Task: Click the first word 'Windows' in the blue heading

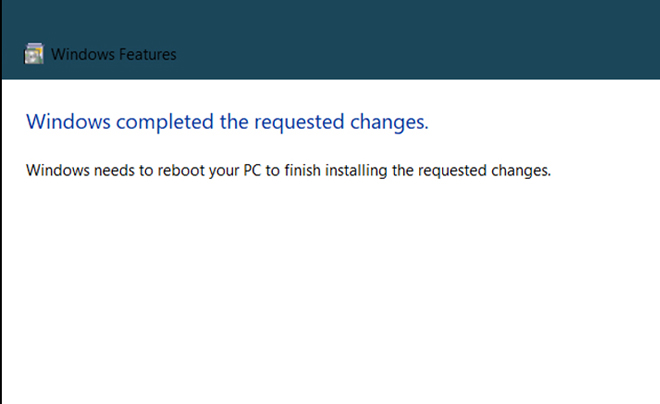Action: tap(68, 122)
